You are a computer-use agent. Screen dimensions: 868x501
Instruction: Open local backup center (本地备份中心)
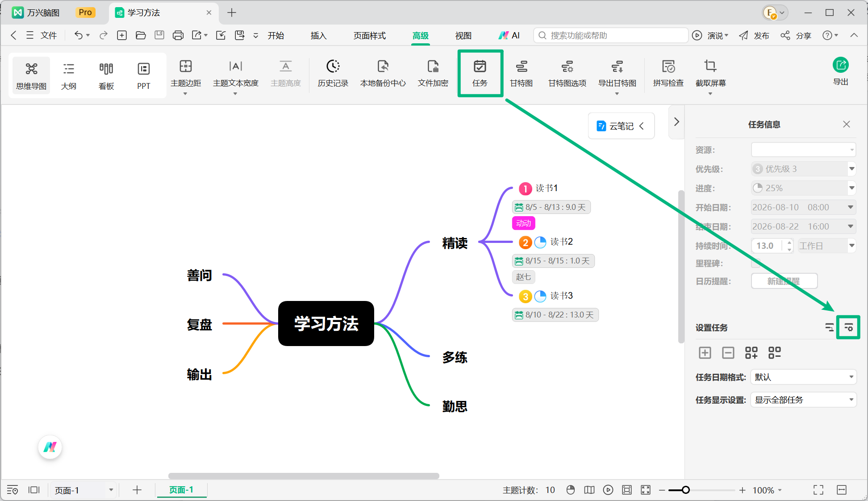383,73
